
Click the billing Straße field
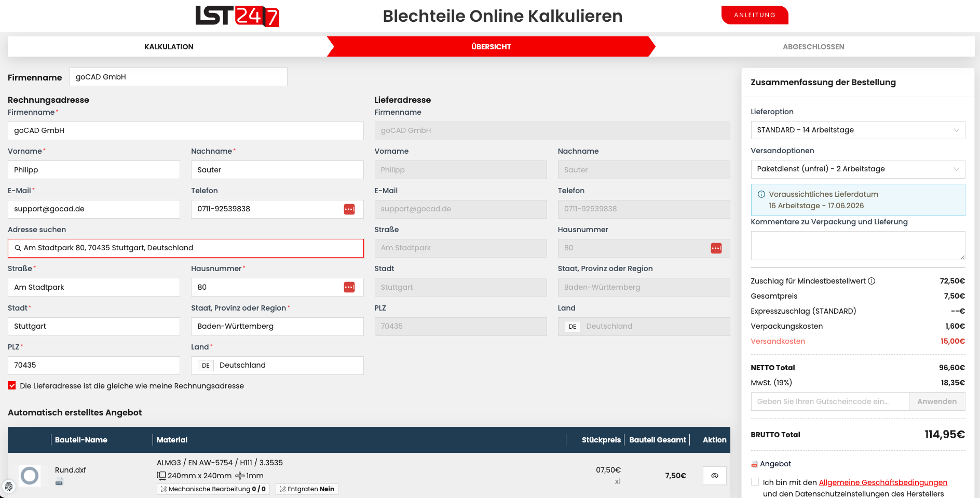(x=94, y=287)
